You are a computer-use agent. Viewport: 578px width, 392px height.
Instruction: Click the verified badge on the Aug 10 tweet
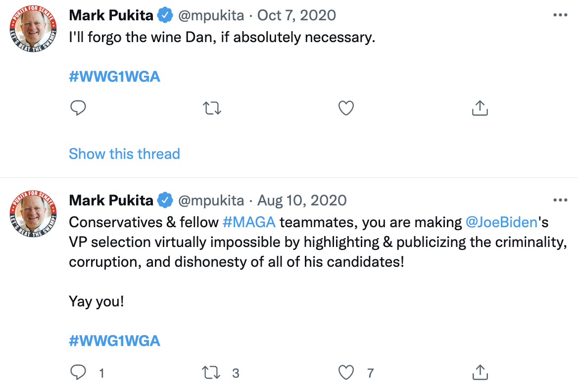coord(165,200)
